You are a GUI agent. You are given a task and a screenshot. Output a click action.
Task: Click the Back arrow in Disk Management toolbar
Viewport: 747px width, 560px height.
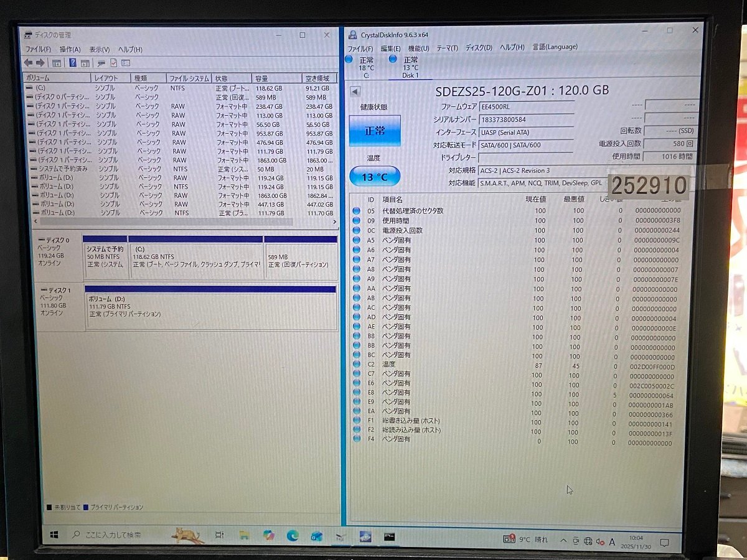(x=28, y=63)
